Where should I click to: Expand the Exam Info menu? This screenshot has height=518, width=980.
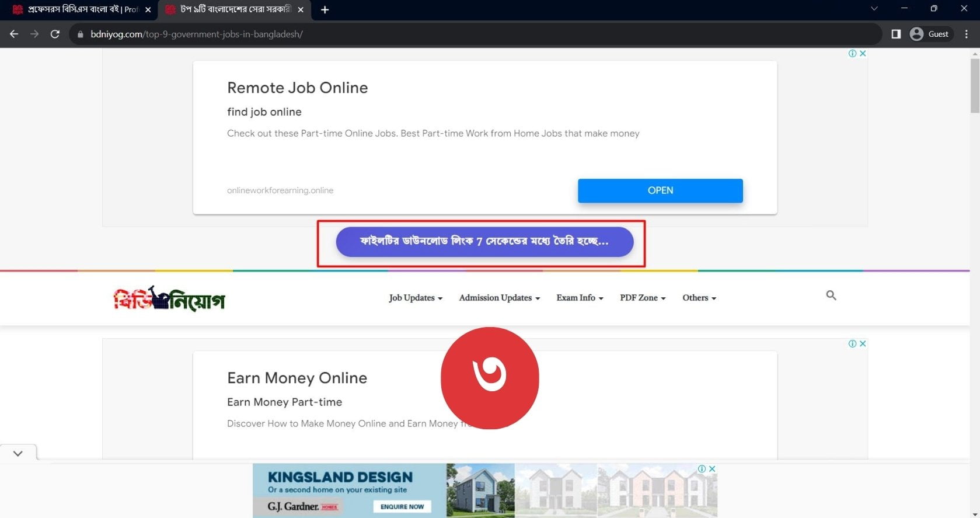580,298
